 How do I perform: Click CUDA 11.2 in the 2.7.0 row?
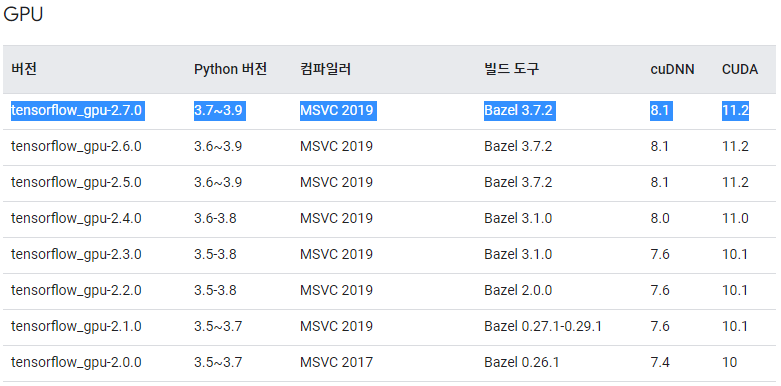coord(735,110)
